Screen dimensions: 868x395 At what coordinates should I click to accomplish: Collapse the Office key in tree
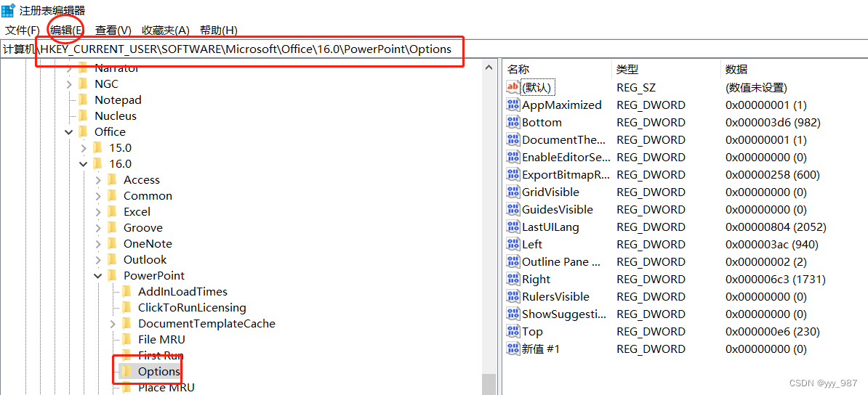click(68, 131)
